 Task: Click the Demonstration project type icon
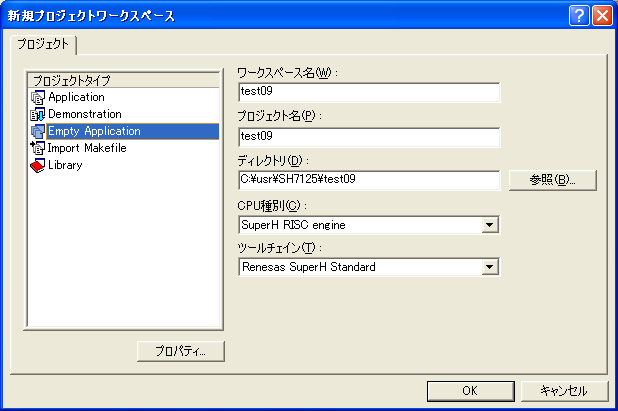click(38, 115)
